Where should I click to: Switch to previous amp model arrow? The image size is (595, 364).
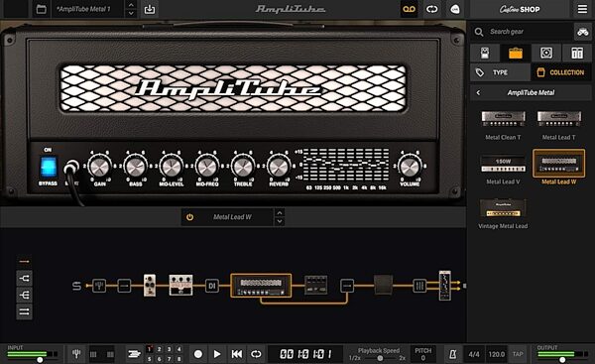[x=280, y=212]
